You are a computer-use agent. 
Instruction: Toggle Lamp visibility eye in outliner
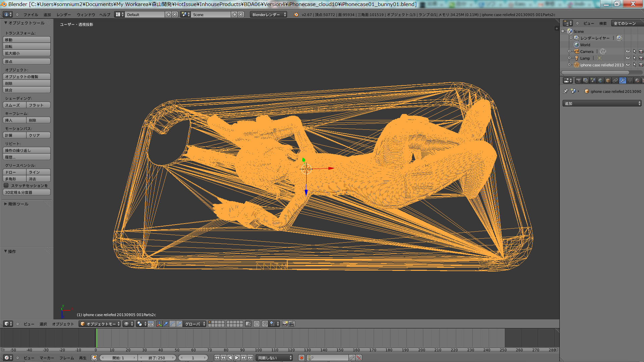point(628,58)
